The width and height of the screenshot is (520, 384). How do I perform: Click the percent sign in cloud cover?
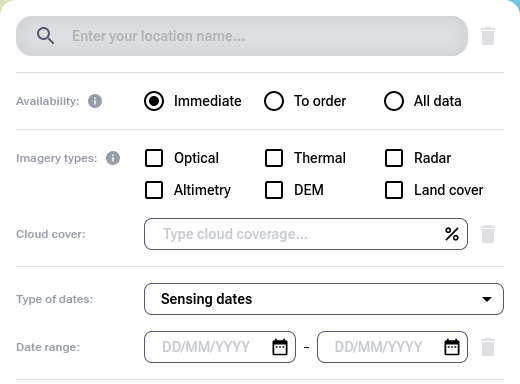(x=452, y=234)
